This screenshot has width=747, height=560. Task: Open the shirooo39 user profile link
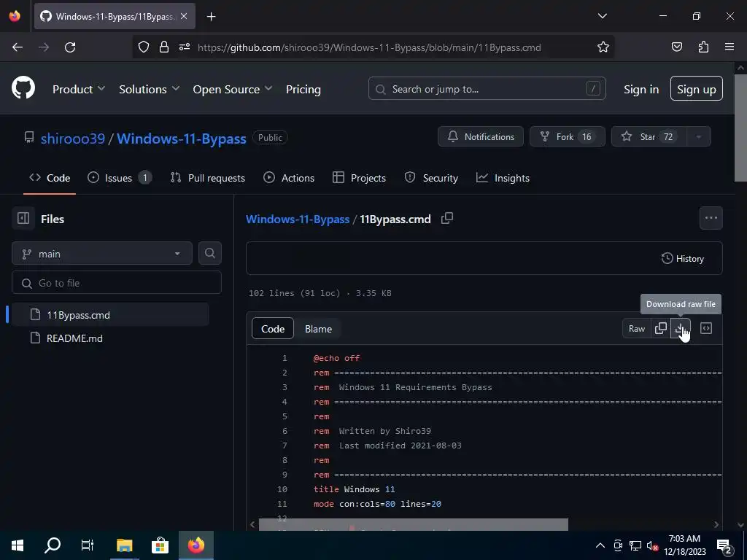73,138
